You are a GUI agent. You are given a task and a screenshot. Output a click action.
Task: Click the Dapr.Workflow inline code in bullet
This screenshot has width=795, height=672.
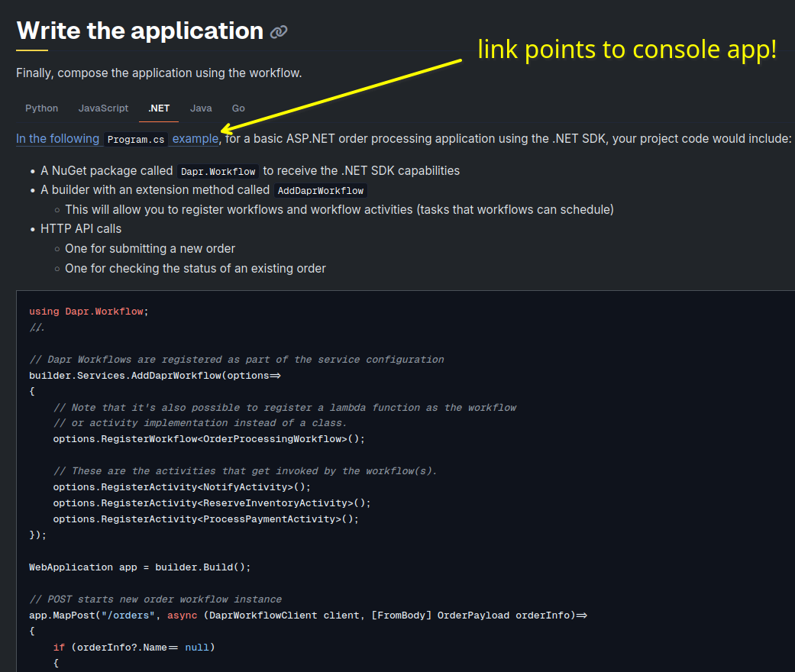point(218,171)
